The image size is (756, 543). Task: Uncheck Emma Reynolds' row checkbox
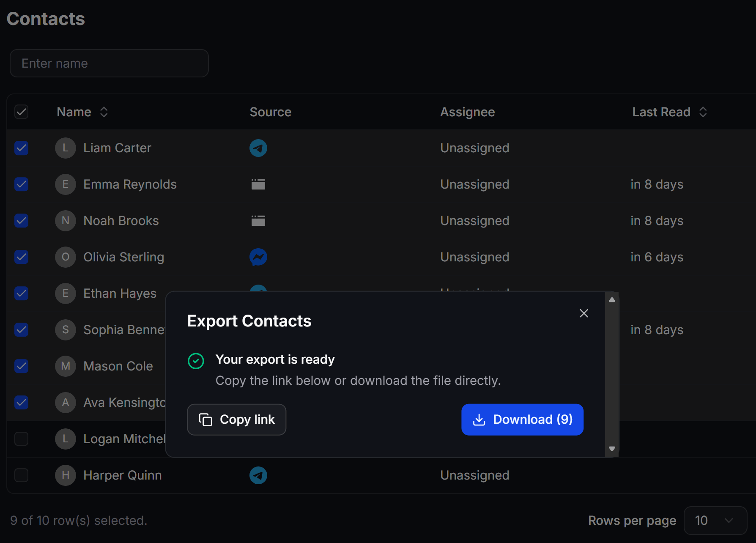(22, 184)
